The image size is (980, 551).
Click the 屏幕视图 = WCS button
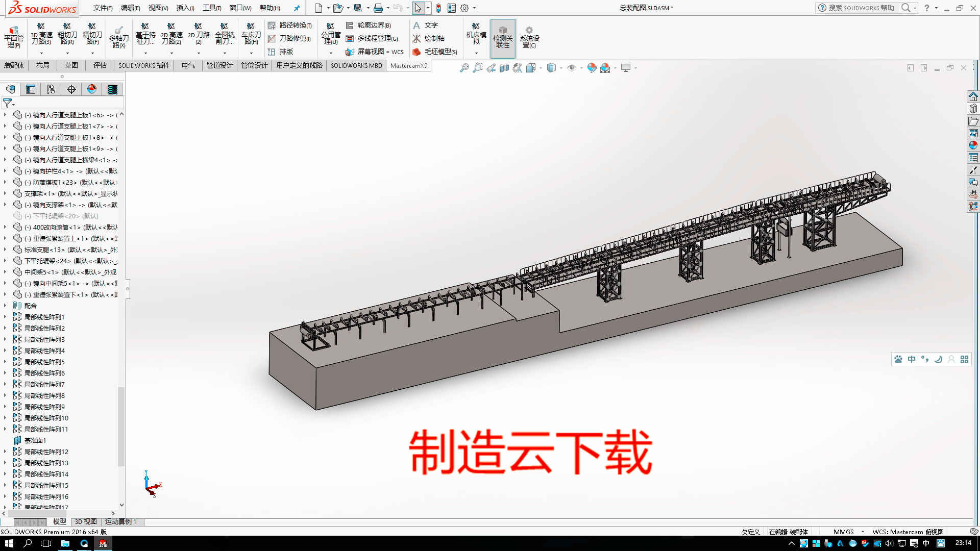[375, 52]
